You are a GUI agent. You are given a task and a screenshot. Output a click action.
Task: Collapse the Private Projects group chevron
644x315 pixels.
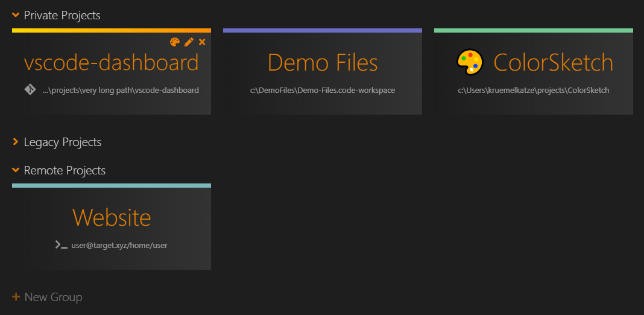click(x=16, y=15)
